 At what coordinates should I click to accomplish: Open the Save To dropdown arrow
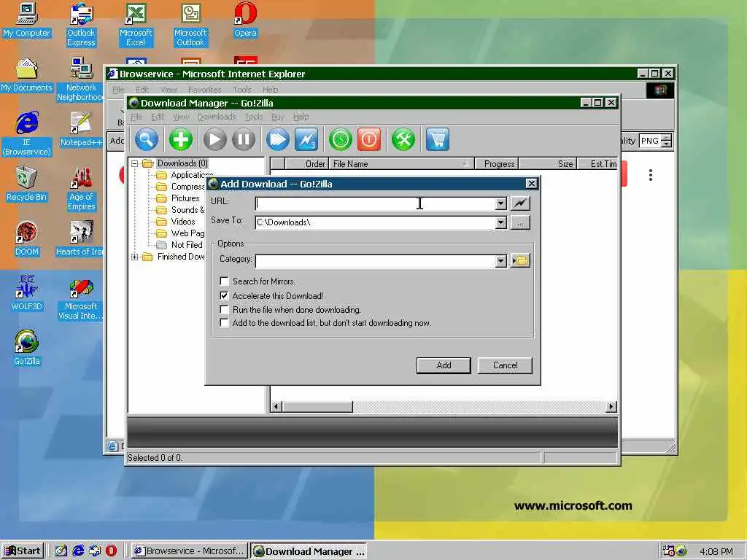(x=500, y=222)
